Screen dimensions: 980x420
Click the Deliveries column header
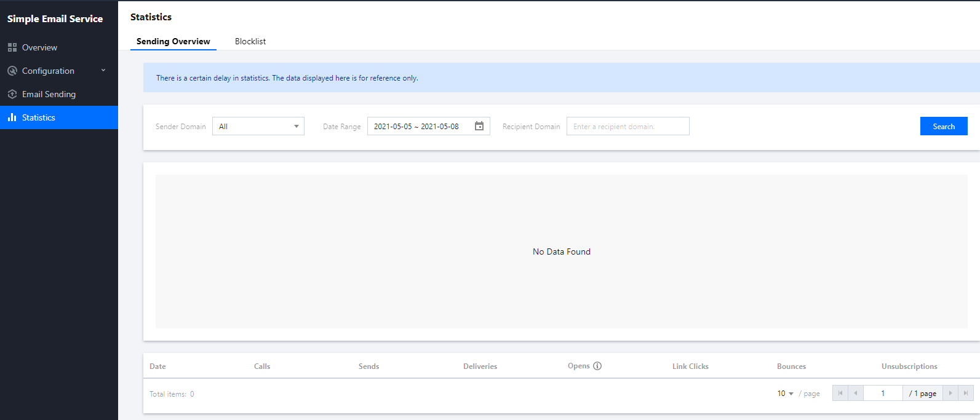click(x=480, y=366)
